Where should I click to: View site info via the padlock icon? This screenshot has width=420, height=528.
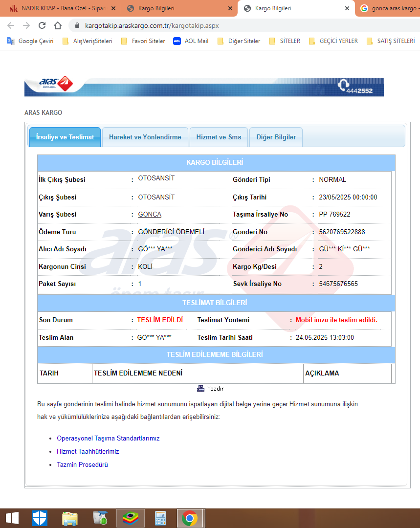click(77, 25)
